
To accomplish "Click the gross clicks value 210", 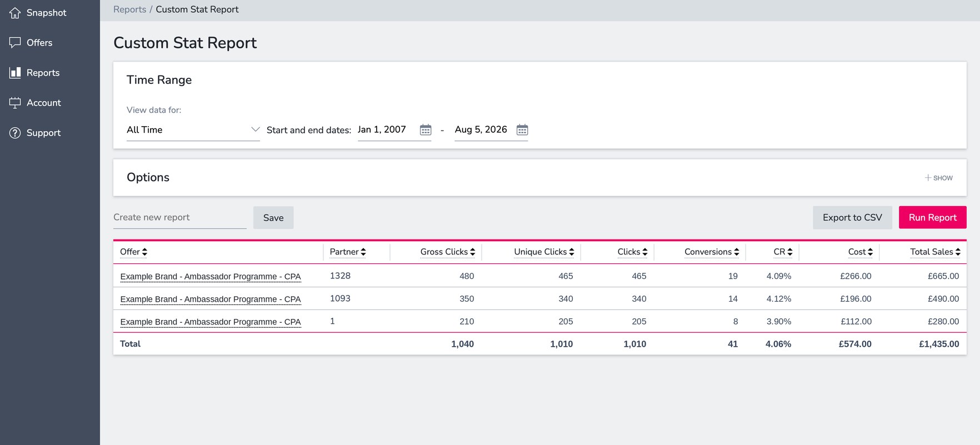I will tap(467, 322).
